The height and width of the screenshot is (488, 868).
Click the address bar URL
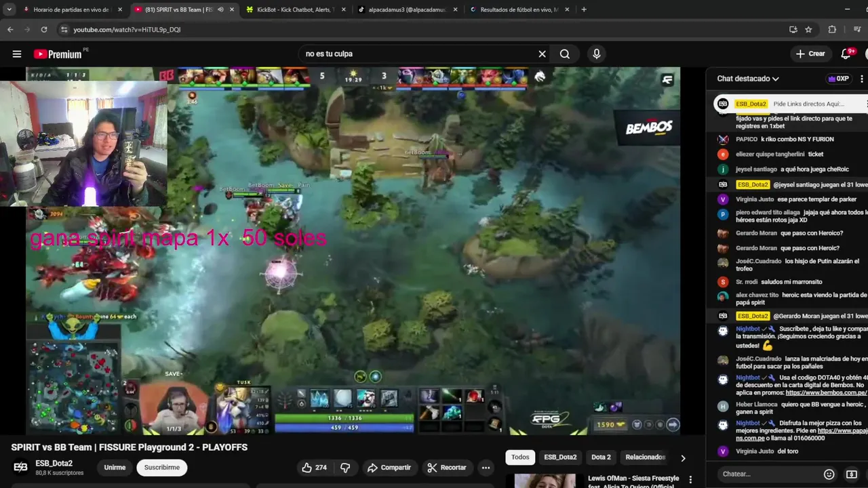tap(127, 30)
